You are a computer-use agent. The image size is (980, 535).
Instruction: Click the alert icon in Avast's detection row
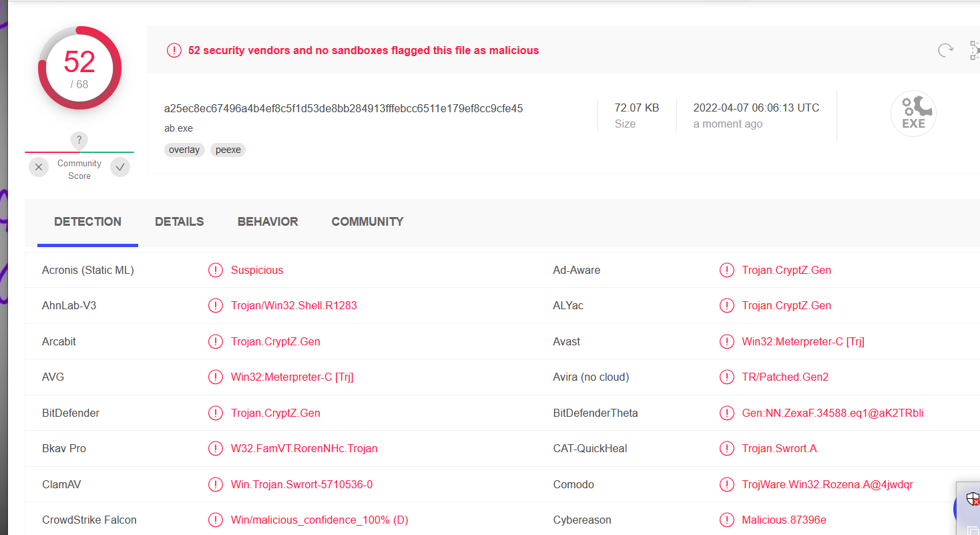point(727,341)
